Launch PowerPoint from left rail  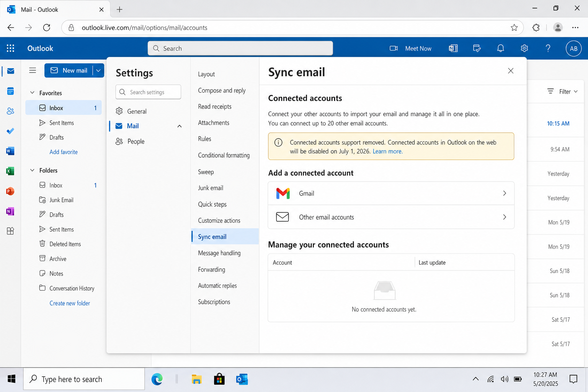click(x=10, y=191)
